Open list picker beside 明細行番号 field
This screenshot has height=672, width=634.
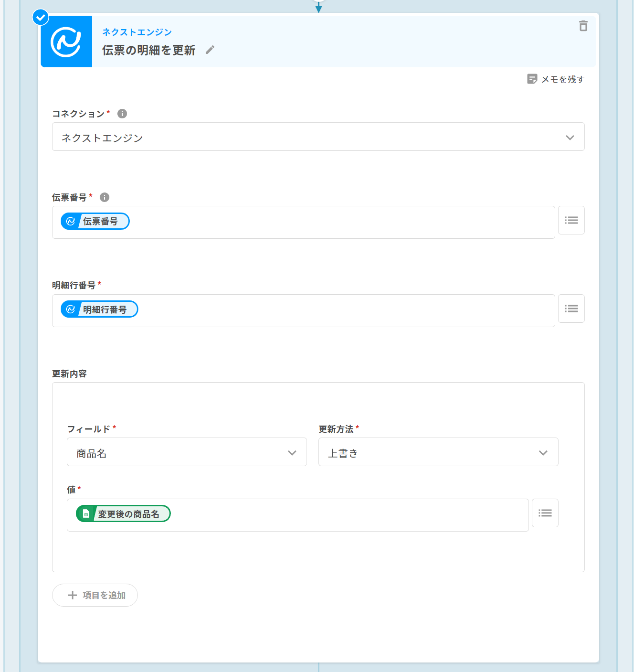(x=571, y=308)
